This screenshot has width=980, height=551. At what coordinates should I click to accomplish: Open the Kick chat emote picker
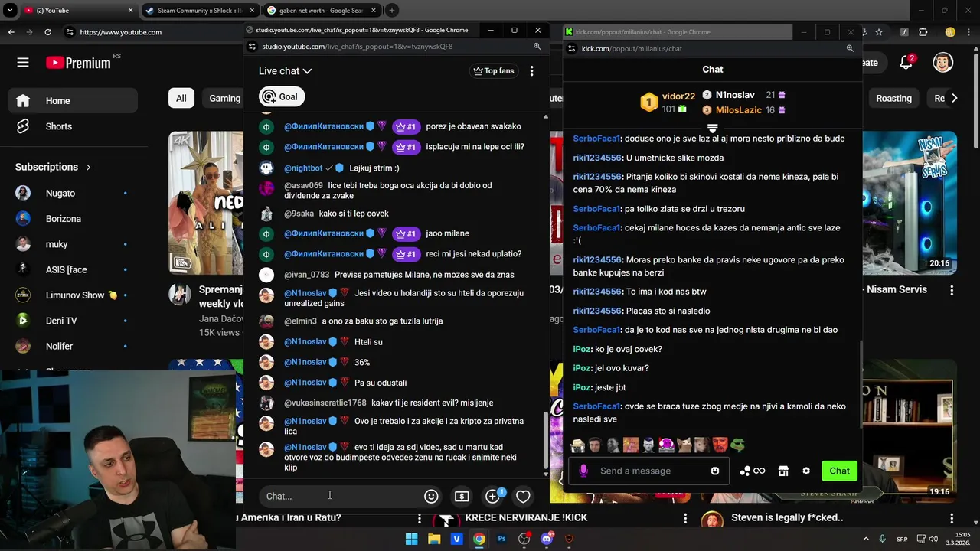tap(715, 471)
